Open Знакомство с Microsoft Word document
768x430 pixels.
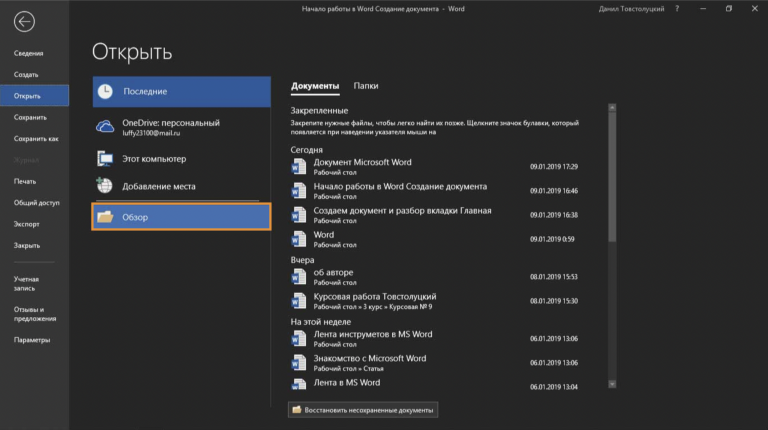point(436,362)
